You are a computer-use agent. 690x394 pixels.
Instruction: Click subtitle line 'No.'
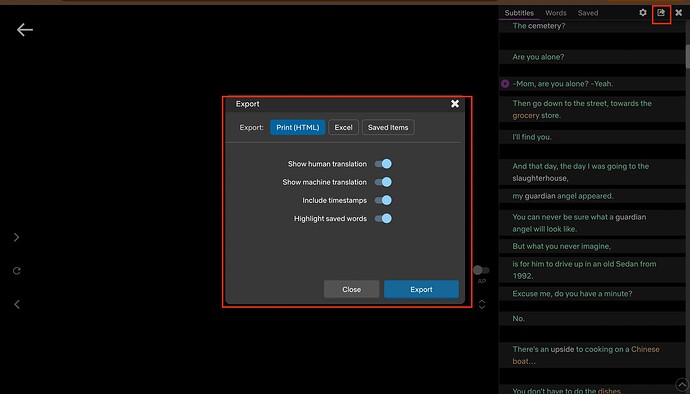click(518, 318)
